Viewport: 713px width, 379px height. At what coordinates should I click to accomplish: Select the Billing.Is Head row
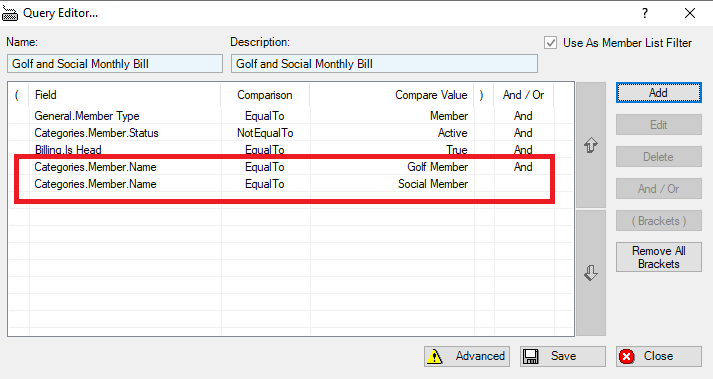click(291, 150)
